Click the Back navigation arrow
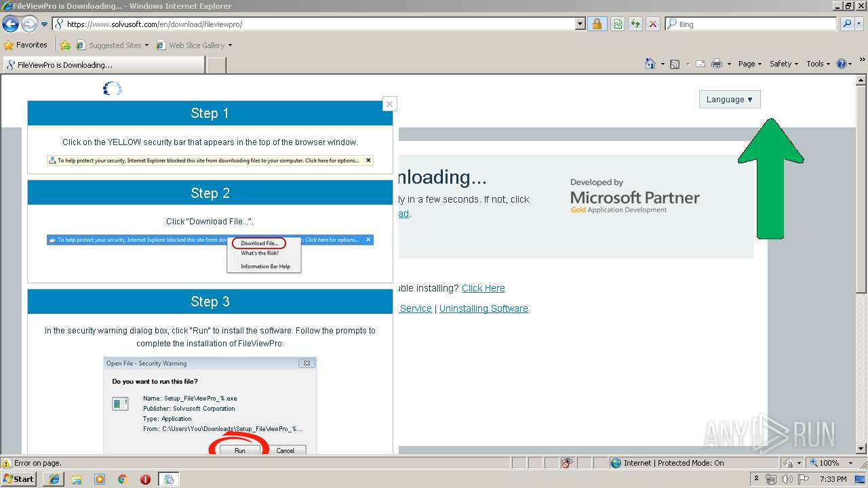Screen dimensions: 868x488 (10, 24)
